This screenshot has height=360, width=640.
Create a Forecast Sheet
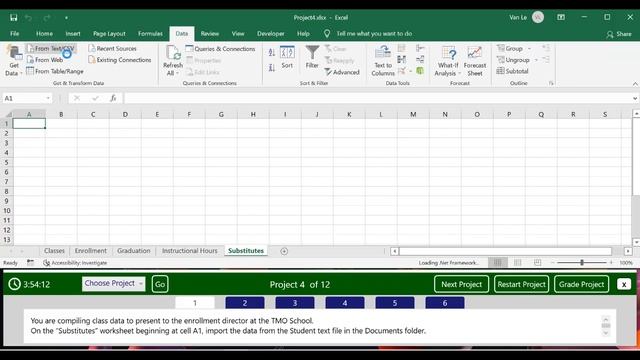475,60
